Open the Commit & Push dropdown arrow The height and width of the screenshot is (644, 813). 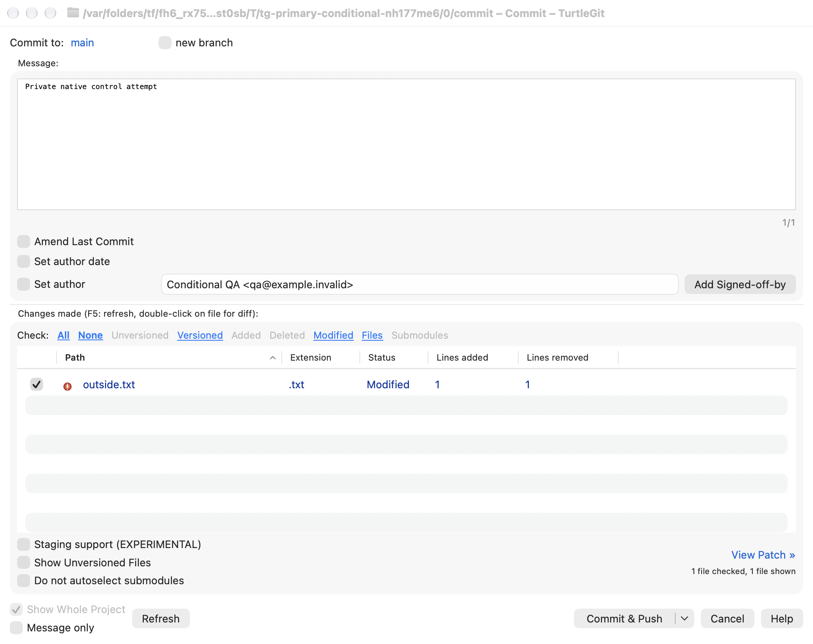coord(685,619)
